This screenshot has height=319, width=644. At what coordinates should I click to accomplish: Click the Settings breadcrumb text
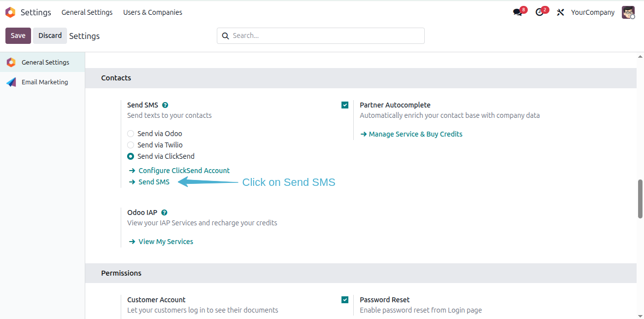(84, 36)
